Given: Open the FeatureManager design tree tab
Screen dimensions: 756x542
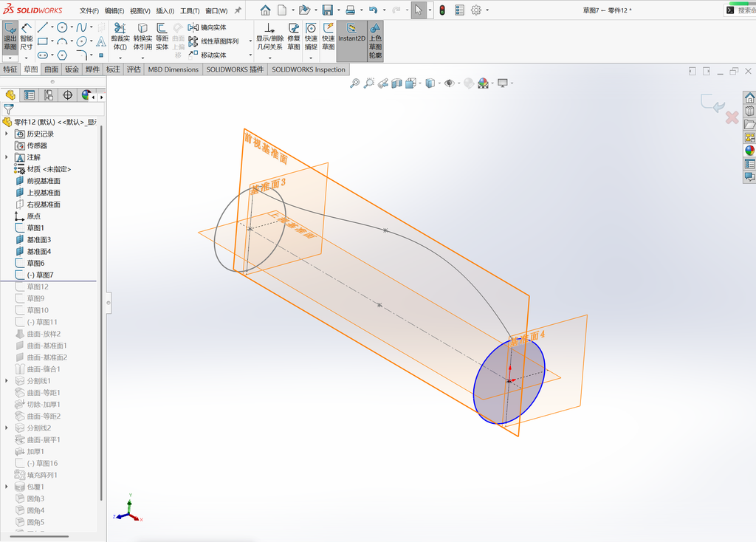Looking at the screenshot, I should pos(10,95).
